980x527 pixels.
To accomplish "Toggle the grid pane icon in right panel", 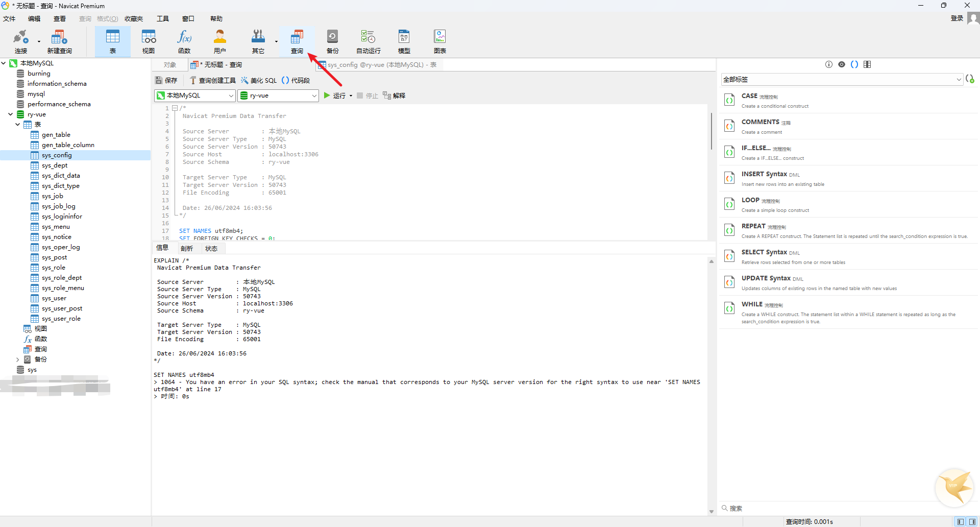I will pyautogui.click(x=867, y=64).
